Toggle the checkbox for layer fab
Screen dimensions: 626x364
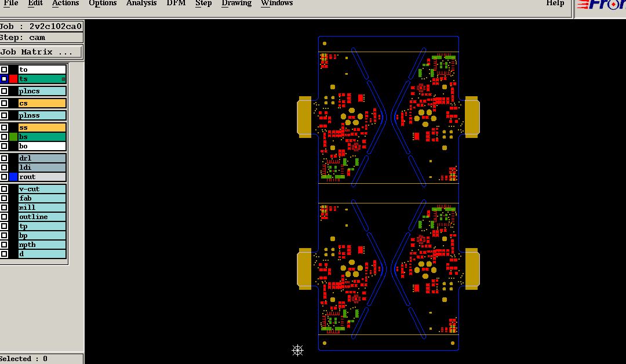click(x=5, y=198)
